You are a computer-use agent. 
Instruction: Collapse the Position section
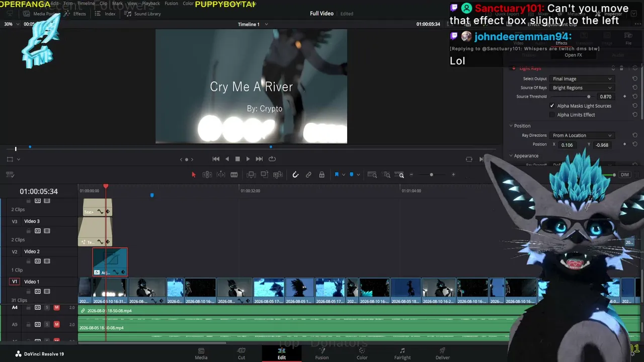point(511,126)
